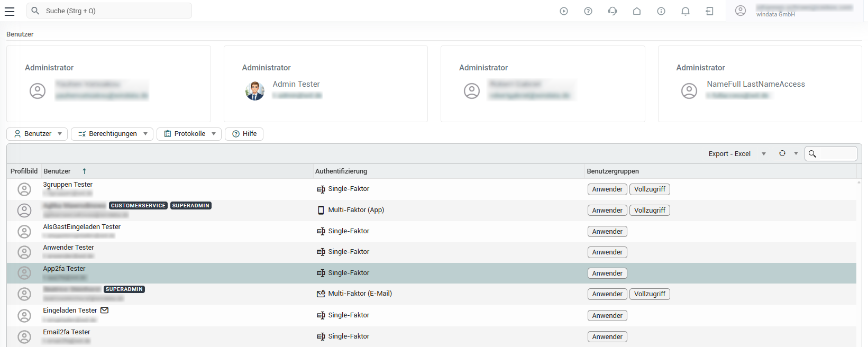Screen dimensions: 868x347
Task: Click the info circle icon in header
Action: click(x=661, y=11)
